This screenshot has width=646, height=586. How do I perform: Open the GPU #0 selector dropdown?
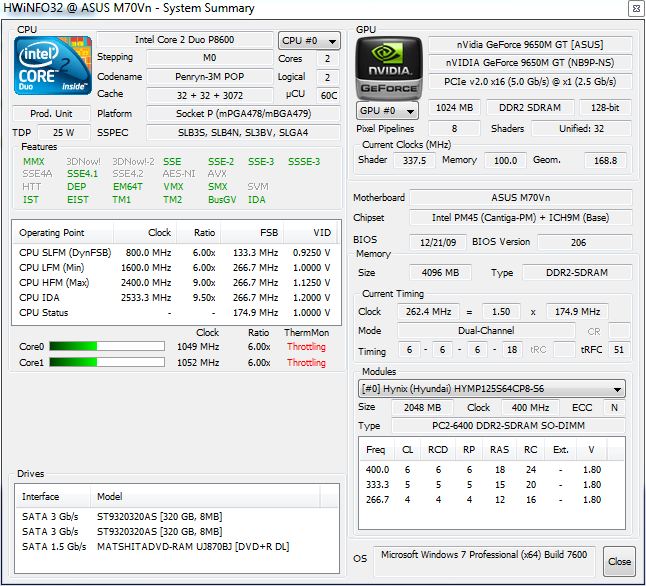(389, 110)
